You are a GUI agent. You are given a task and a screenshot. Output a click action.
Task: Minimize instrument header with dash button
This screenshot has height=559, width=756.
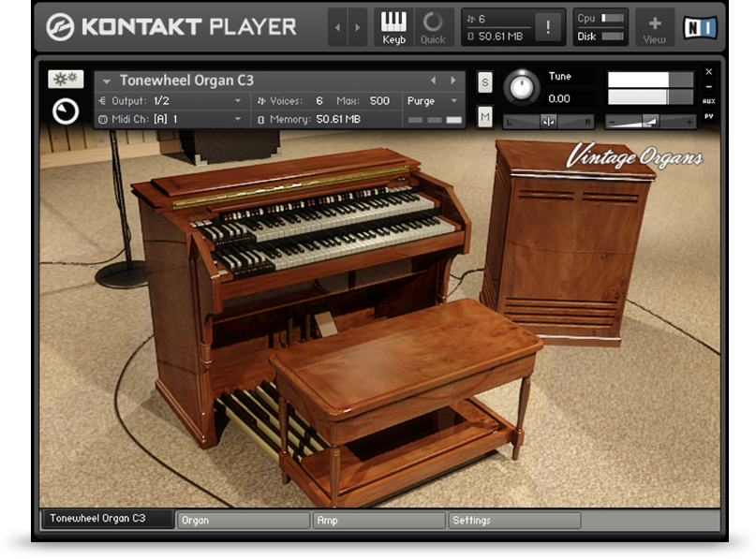pos(709,87)
